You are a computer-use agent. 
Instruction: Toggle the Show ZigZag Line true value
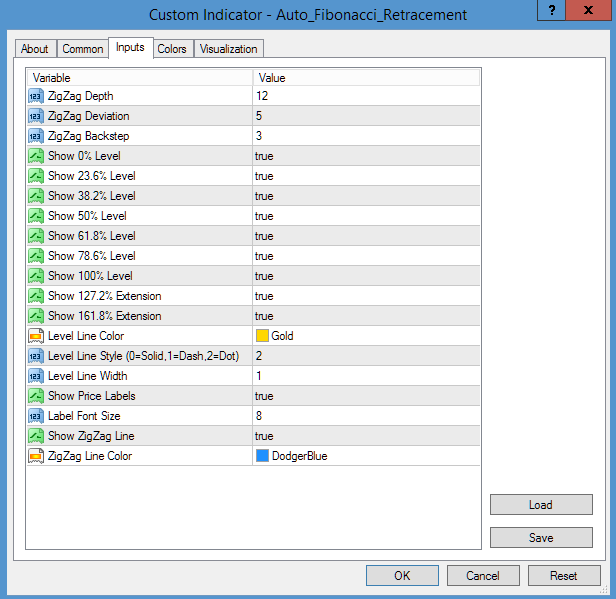(x=264, y=437)
